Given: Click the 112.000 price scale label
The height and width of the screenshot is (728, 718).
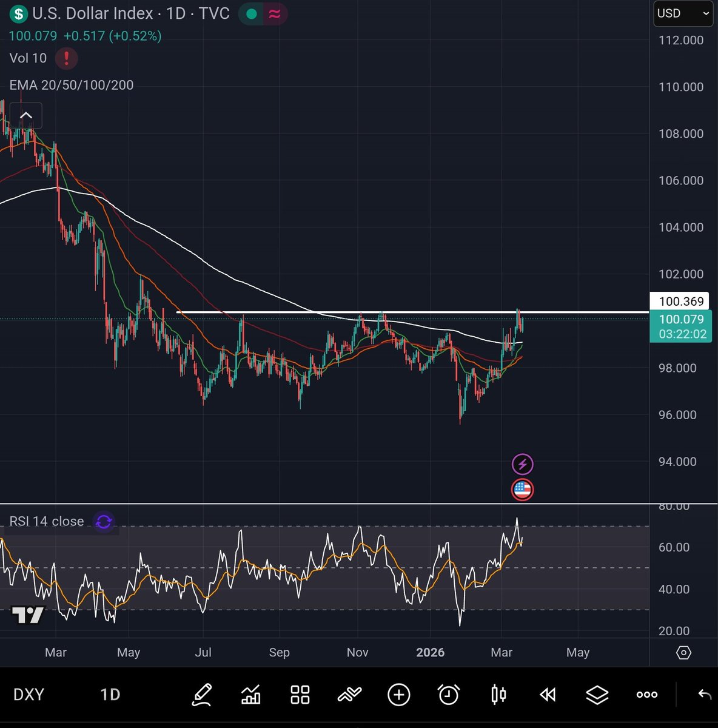Looking at the screenshot, I should [681, 41].
